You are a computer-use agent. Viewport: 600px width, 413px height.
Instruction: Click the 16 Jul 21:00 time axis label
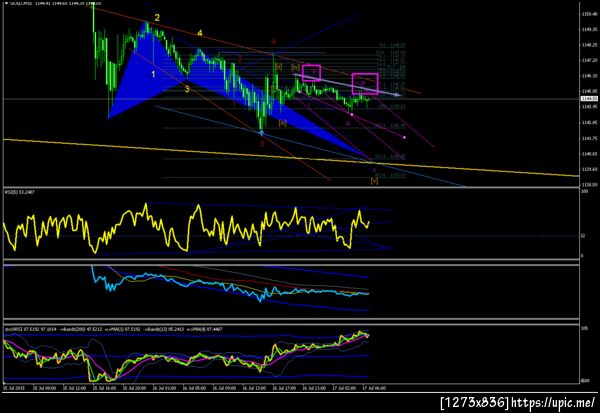coord(313,388)
